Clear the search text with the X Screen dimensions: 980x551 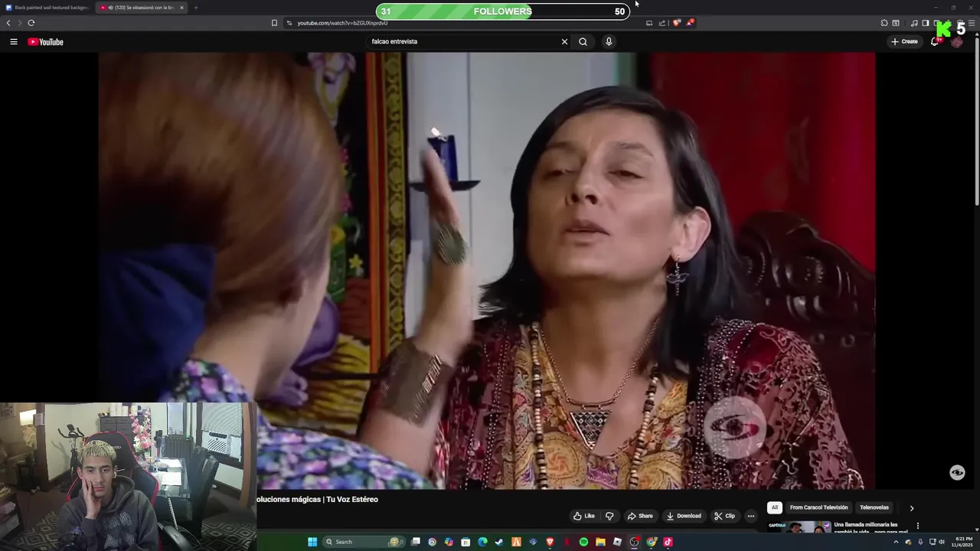(564, 41)
